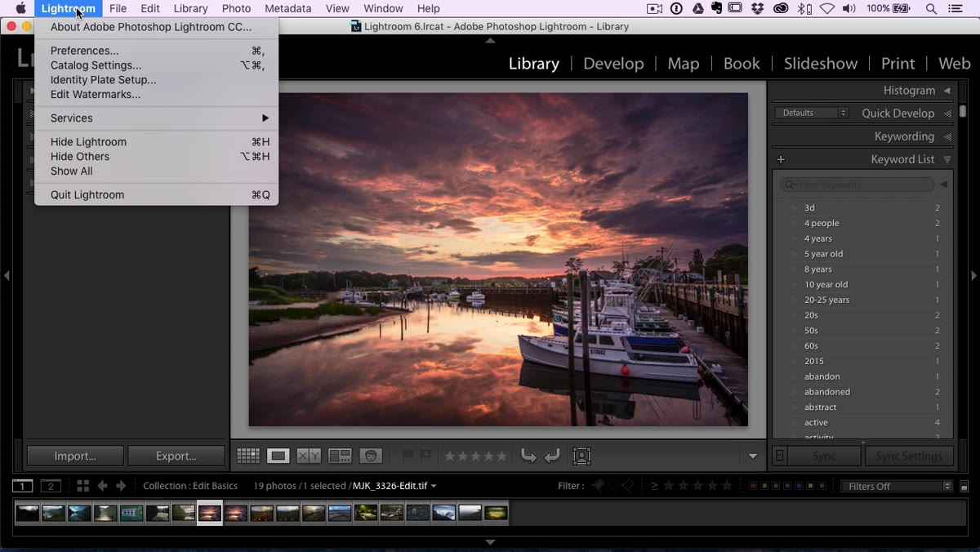The height and width of the screenshot is (552, 980).
Task: Choose Edit Watermarks menu item
Action: coord(156,95)
